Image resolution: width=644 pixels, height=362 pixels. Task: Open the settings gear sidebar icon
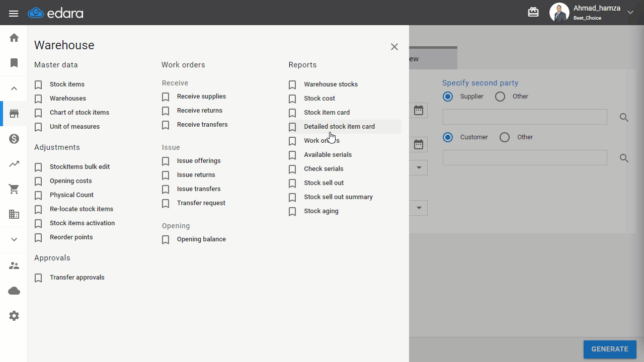[x=14, y=316]
